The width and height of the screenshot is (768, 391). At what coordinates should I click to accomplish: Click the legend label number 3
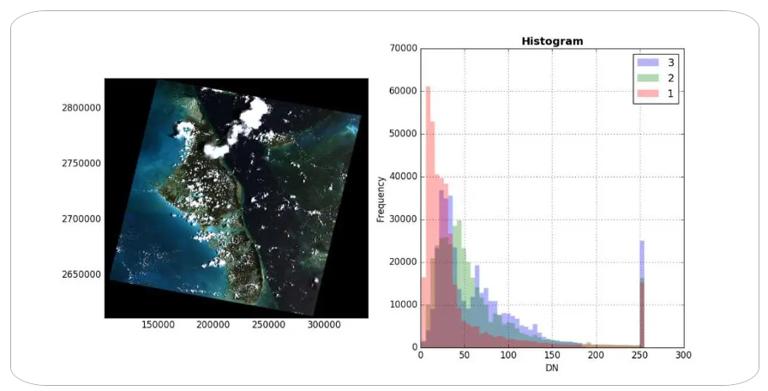pyautogui.click(x=671, y=62)
